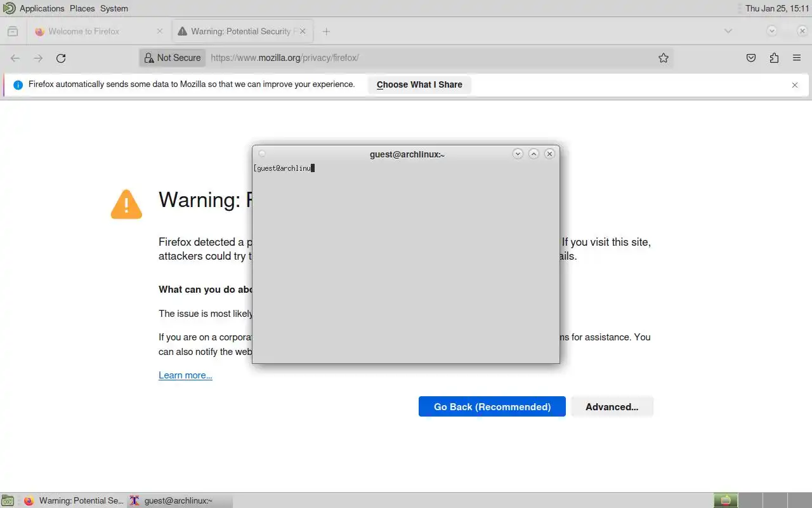Dismiss the data sharing notification bar

click(x=795, y=85)
